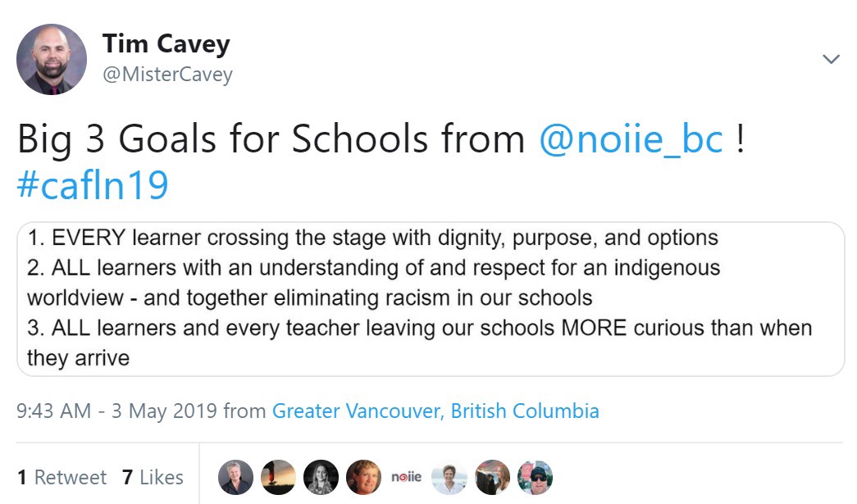Screen dimensions: 857x504
Task: Open Greater Vancouver, British Columbia location link
Action: pos(435,411)
